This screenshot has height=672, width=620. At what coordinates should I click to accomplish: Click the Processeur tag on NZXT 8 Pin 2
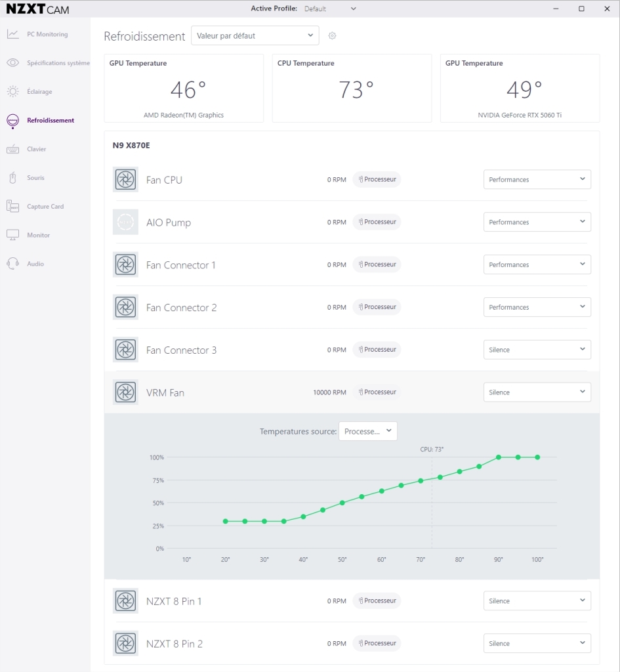pos(377,643)
